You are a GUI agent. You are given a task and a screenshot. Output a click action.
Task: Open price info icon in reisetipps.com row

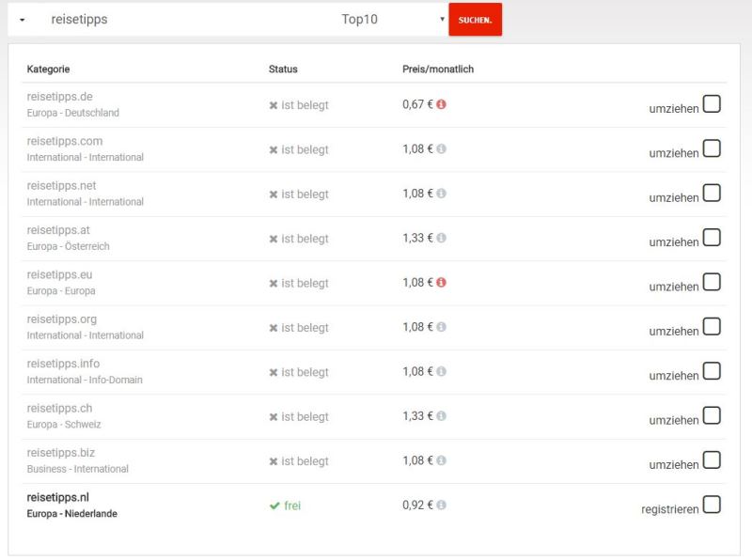441,148
